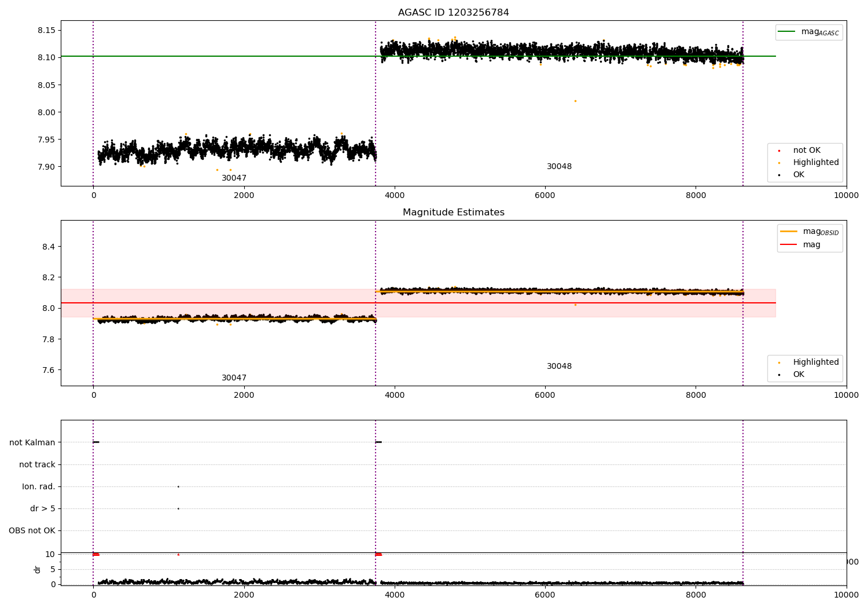Click the 8.2 tick label on middle plot
868x608 pixels.
[49, 277]
